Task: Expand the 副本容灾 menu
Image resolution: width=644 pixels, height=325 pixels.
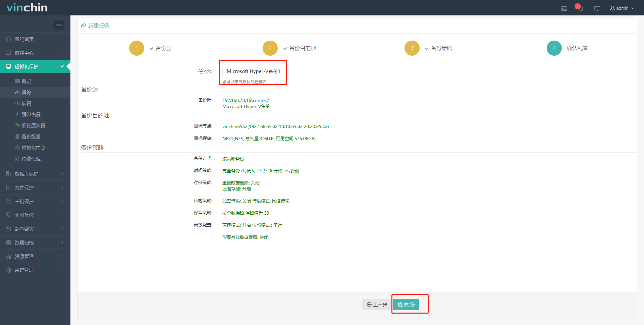Action: click(x=35, y=229)
